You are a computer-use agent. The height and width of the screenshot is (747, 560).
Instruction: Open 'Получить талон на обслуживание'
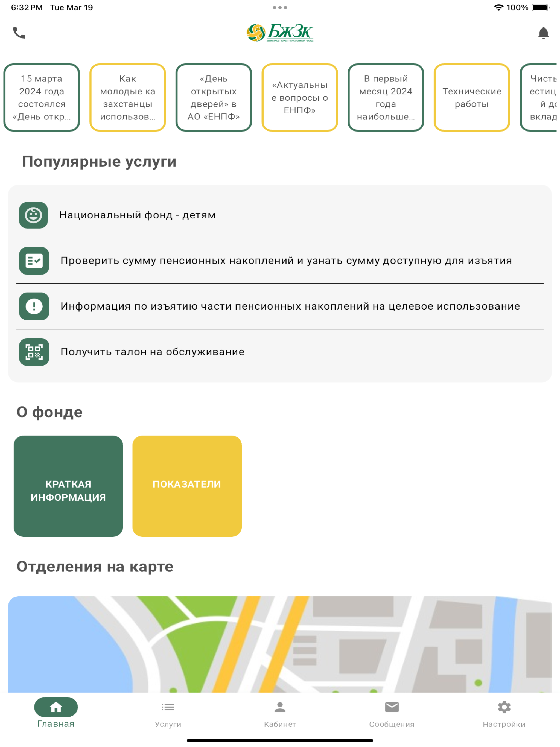(x=280, y=352)
